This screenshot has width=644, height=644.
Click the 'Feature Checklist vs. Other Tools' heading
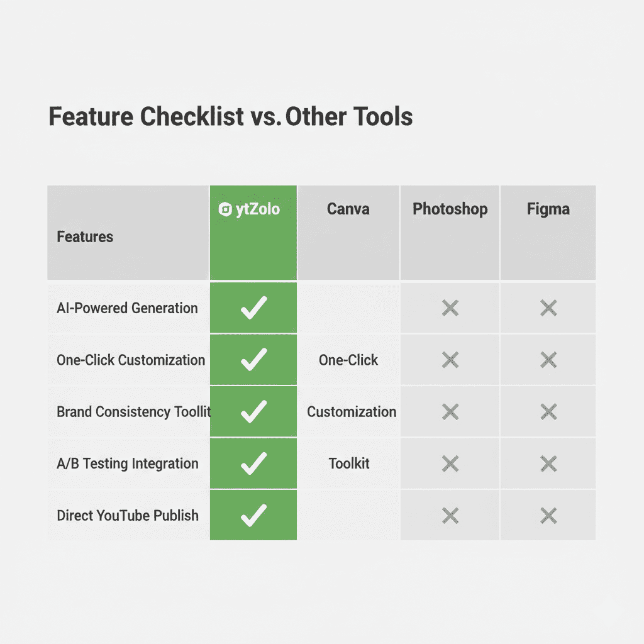tap(230, 117)
